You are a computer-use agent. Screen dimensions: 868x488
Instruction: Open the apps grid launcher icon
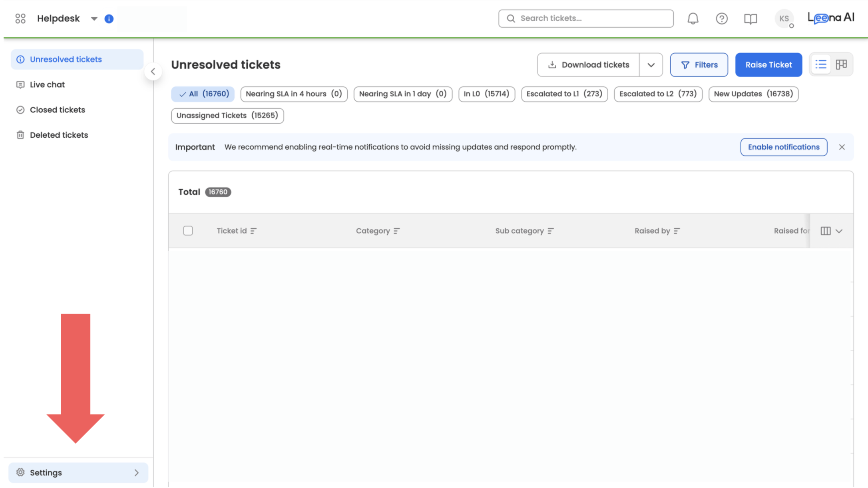point(20,18)
